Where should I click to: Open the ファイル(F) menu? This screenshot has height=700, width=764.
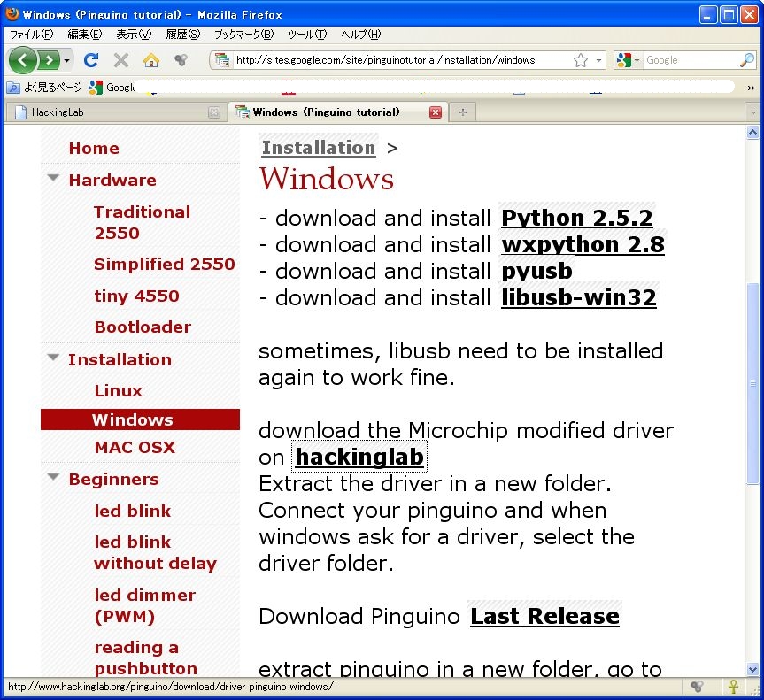[32, 35]
